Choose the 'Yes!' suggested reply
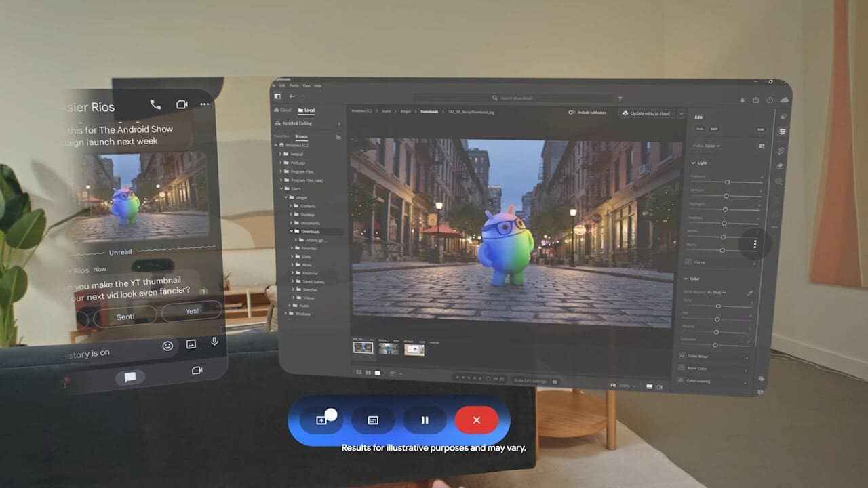Image resolution: width=868 pixels, height=488 pixels. pos(191,311)
